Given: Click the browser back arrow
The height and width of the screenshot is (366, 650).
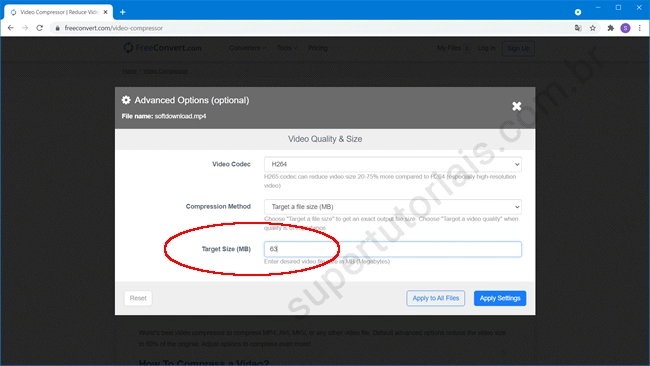Looking at the screenshot, I should [x=11, y=28].
